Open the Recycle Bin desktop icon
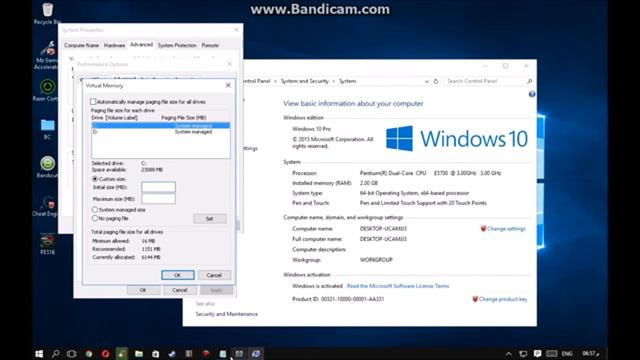Viewport: 640px width, 360px height. pyautogui.click(x=47, y=13)
